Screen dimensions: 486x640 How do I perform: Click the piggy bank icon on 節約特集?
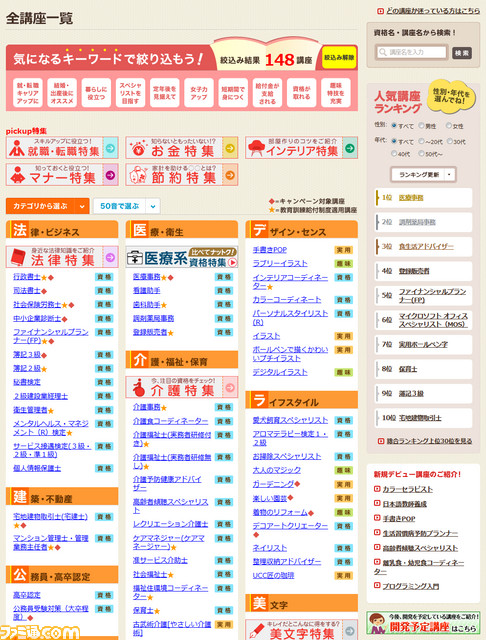click(x=138, y=175)
